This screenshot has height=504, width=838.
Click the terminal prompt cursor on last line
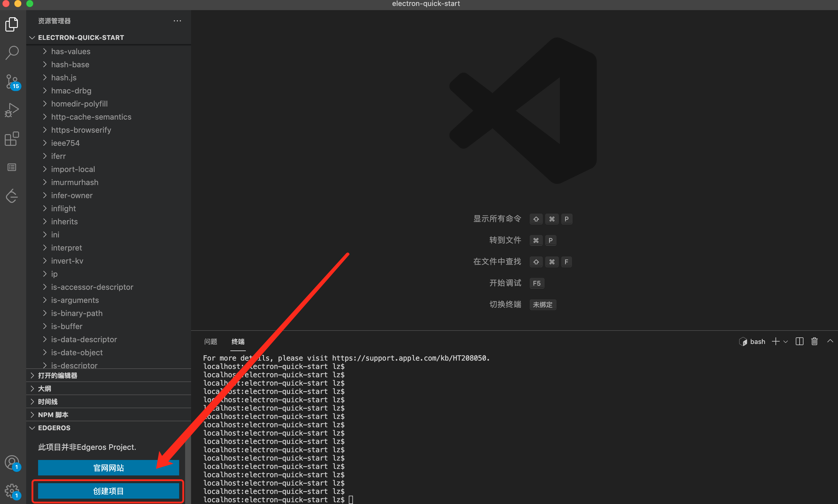click(x=351, y=500)
